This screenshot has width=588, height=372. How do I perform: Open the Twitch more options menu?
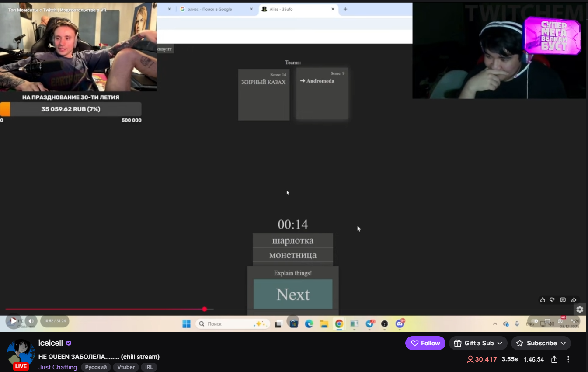tap(568, 359)
